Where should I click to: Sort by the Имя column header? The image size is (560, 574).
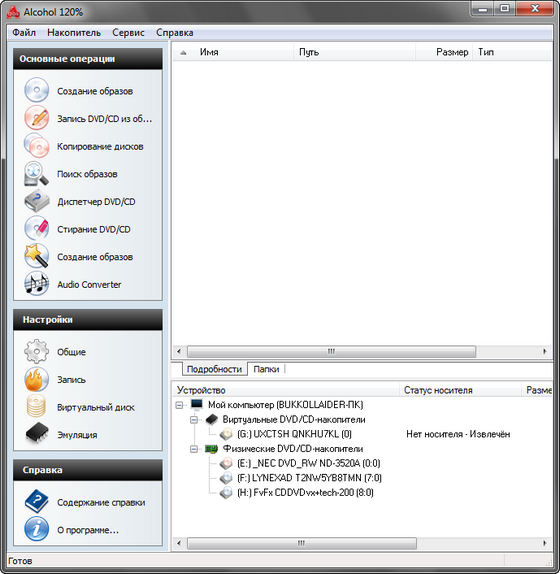233,52
